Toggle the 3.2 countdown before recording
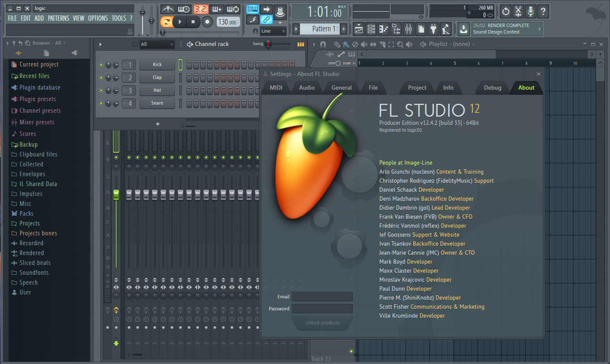 [x=201, y=10]
